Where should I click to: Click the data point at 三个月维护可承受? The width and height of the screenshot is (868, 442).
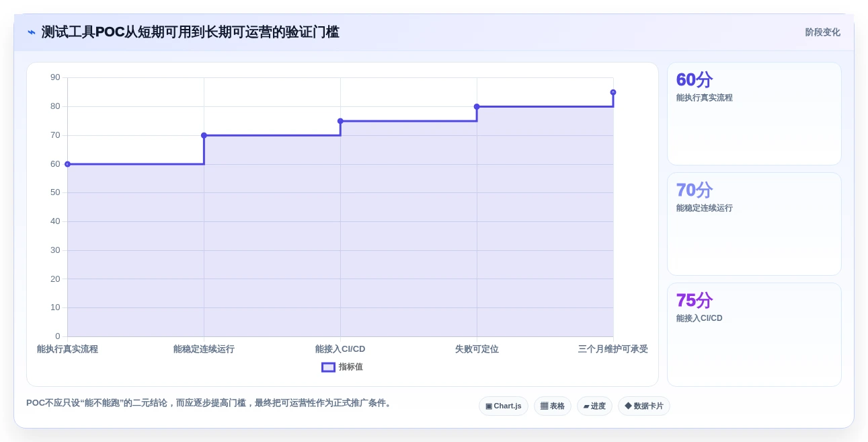pyautogui.click(x=613, y=92)
